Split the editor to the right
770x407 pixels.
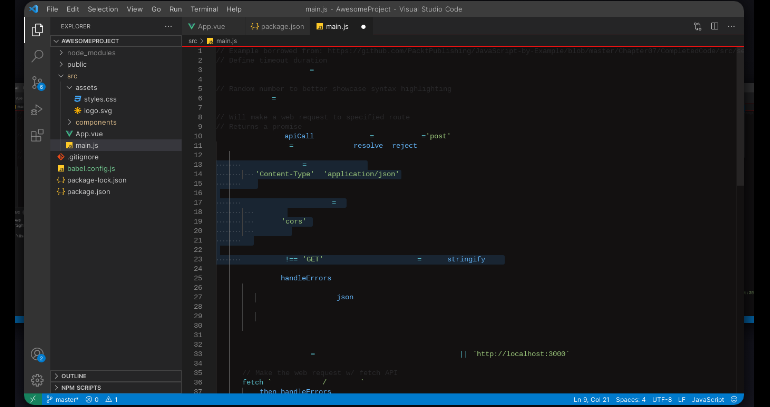715,27
